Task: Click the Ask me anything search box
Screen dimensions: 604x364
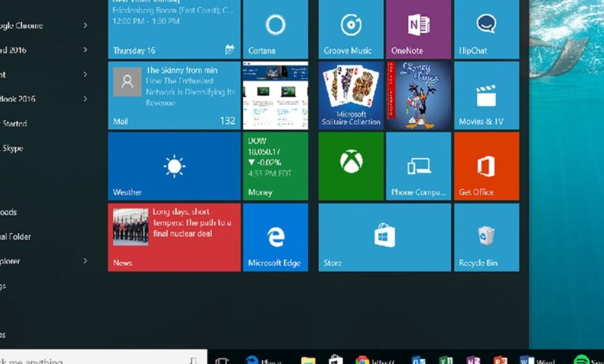Action: [x=104, y=357]
